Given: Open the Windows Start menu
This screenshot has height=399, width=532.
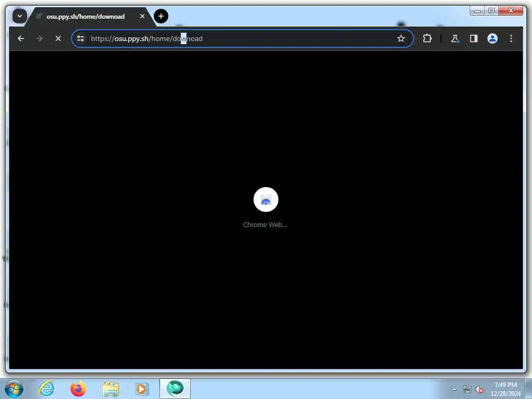Looking at the screenshot, I should pos(14,389).
